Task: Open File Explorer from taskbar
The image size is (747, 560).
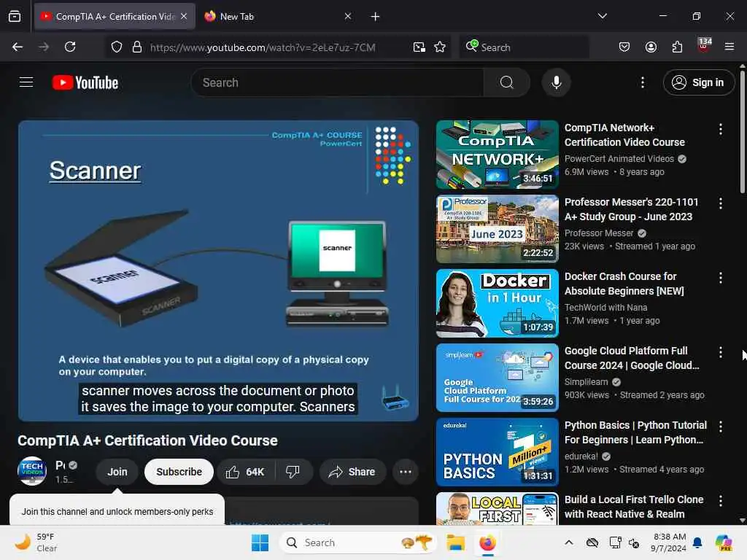Action: 455,542
